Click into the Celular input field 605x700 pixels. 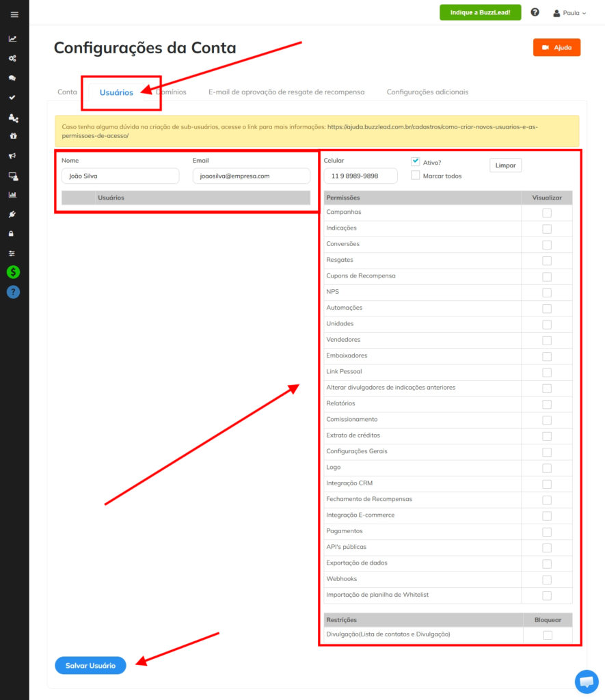[x=361, y=176]
